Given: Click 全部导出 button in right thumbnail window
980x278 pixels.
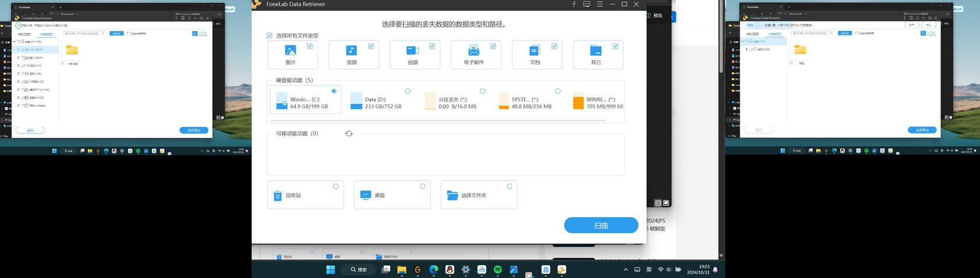Looking at the screenshot, I should tap(922, 130).
